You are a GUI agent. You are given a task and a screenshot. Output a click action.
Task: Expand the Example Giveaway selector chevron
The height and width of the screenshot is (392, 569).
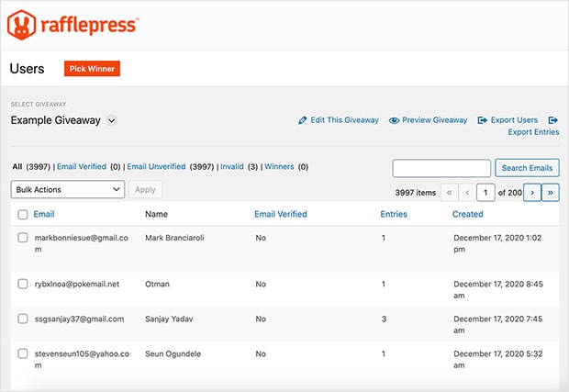tap(112, 120)
